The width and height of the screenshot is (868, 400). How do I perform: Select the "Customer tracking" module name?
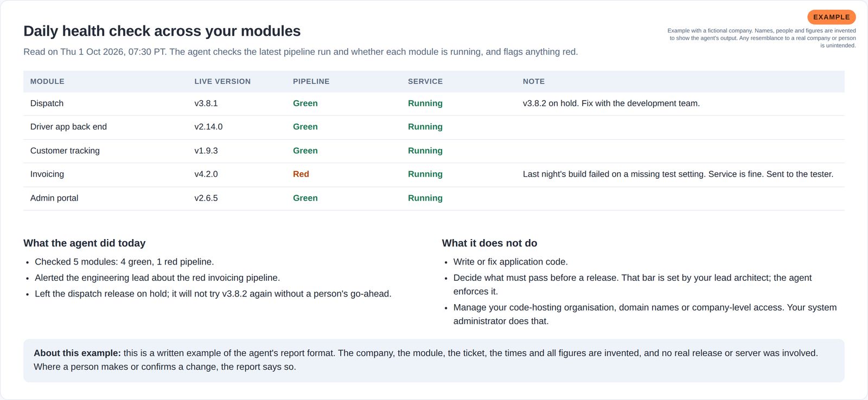point(65,151)
